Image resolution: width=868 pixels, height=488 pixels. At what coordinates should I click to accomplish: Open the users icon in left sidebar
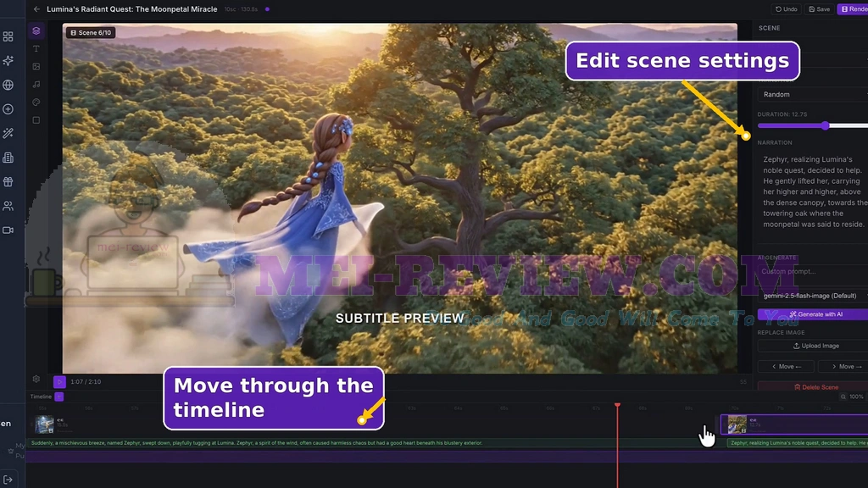tap(8, 206)
